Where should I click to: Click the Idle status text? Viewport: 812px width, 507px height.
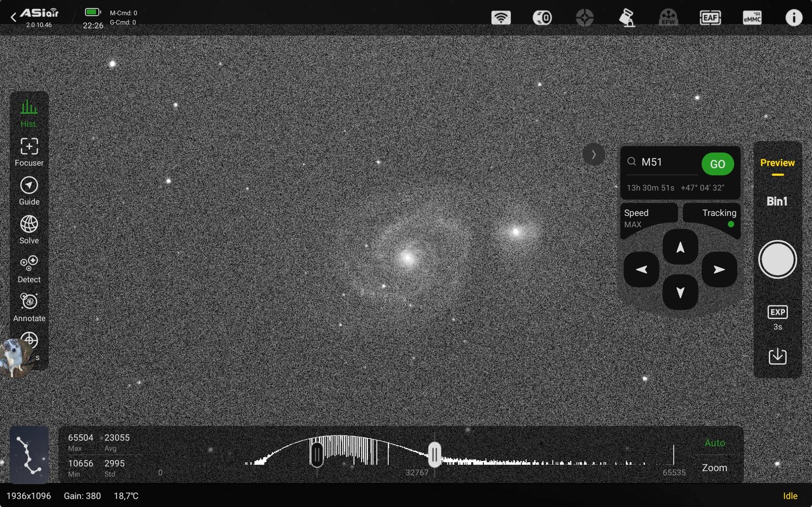point(790,496)
